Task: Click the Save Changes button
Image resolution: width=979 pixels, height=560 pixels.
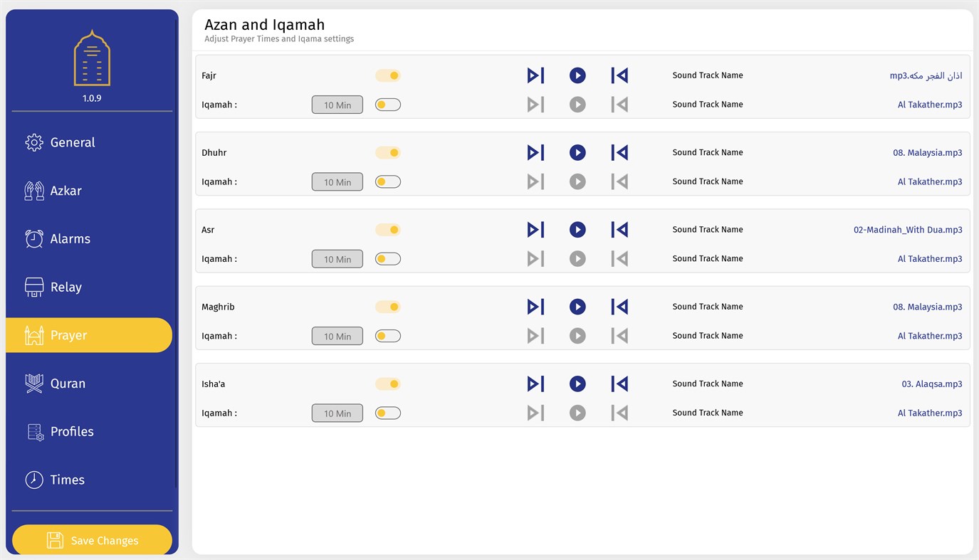Action: pyautogui.click(x=92, y=540)
